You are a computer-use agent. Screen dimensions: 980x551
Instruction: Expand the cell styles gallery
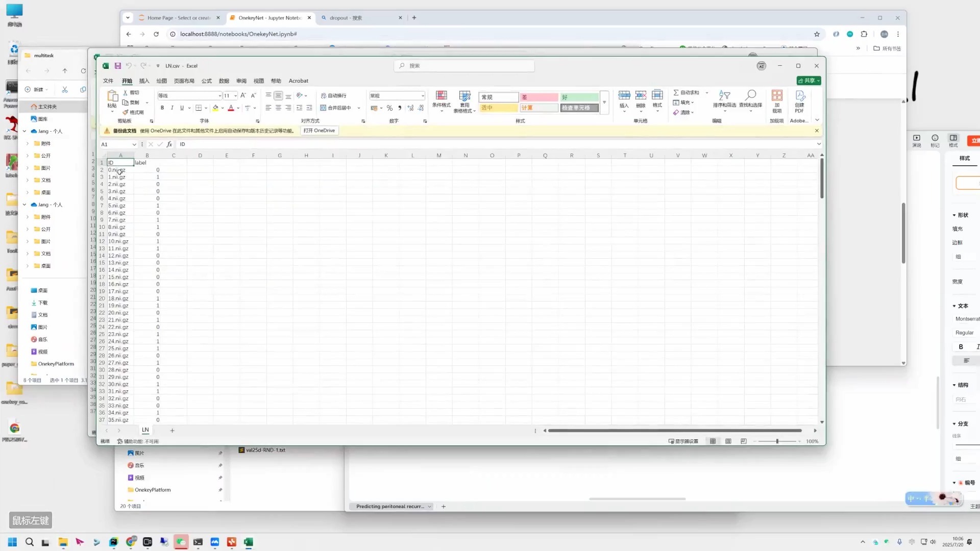[x=604, y=102]
